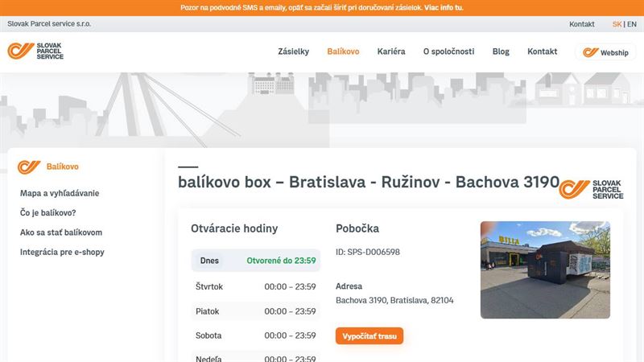The height and width of the screenshot is (362, 644).
Task: Click the 'Viac info tu' link in the orange banner
Action: point(444,7)
